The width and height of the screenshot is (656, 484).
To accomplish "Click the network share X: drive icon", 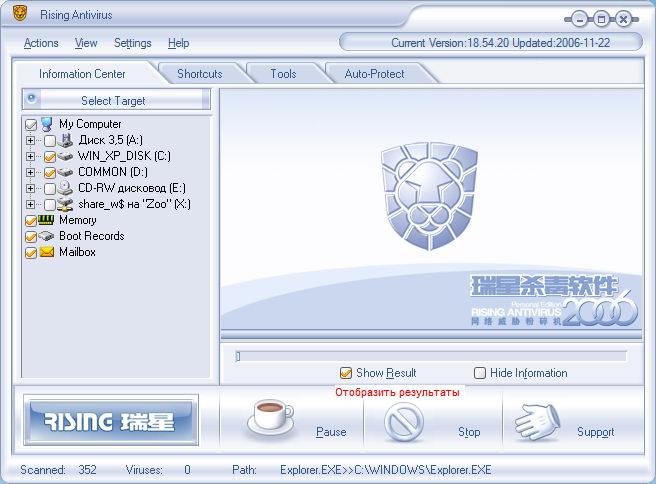I will coord(65,204).
